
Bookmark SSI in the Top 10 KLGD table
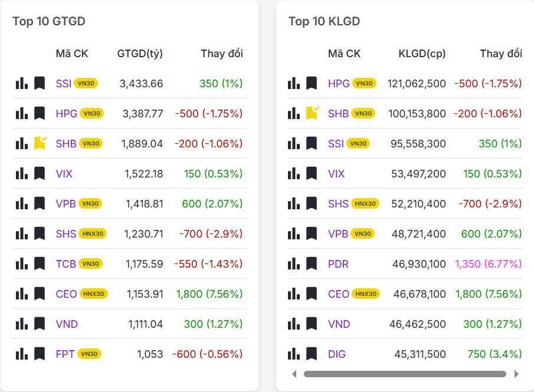pos(312,143)
